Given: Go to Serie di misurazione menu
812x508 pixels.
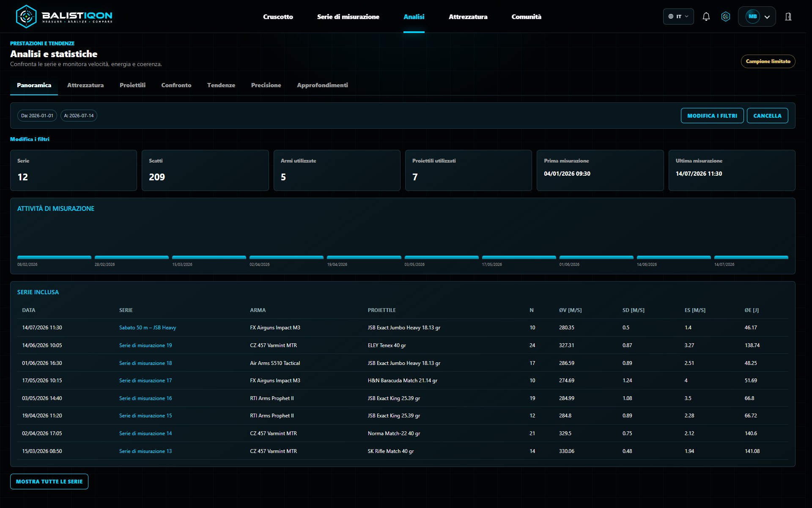Looking at the screenshot, I should (348, 17).
